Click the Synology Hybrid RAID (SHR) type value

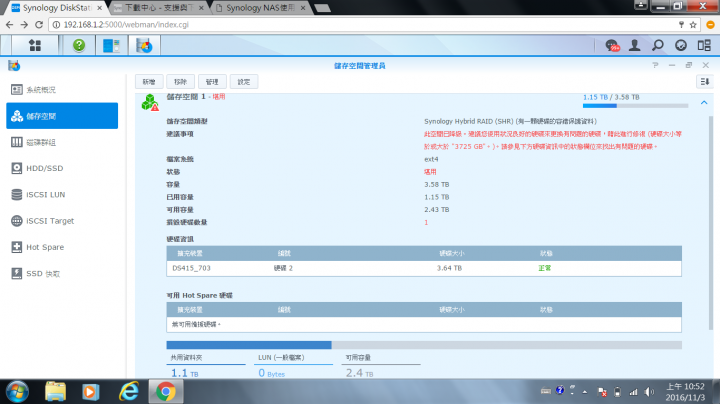click(x=510, y=121)
